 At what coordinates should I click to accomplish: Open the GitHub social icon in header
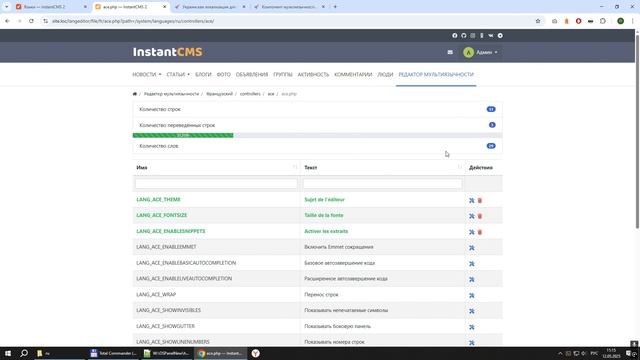[x=464, y=36]
